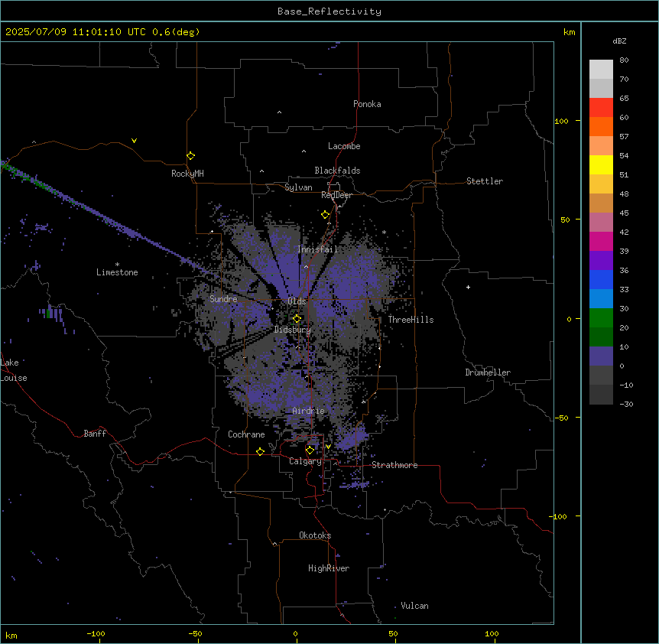Click the yellow marker below Cochrane
The height and width of the screenshot is (644, 659).
[x=260, y=451]
